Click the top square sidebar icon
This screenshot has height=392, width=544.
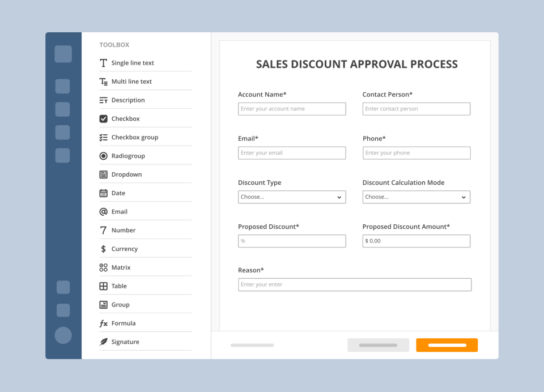point(63,54)
